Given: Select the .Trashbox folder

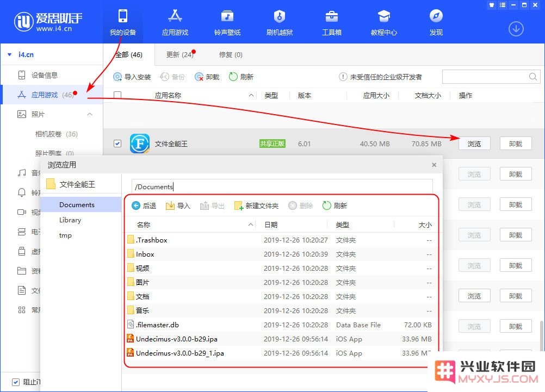Looking at the screenshot, I should (280, 240).
